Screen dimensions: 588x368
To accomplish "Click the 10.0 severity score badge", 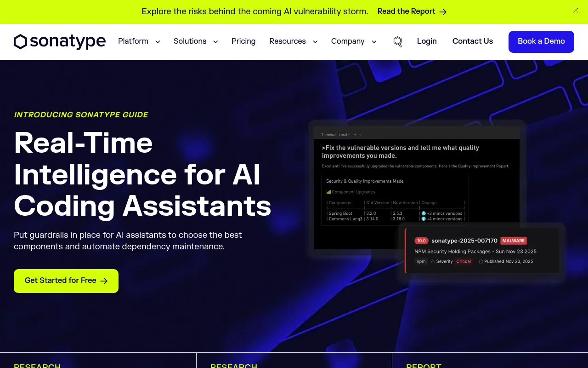I will click(x=421, y=241).
